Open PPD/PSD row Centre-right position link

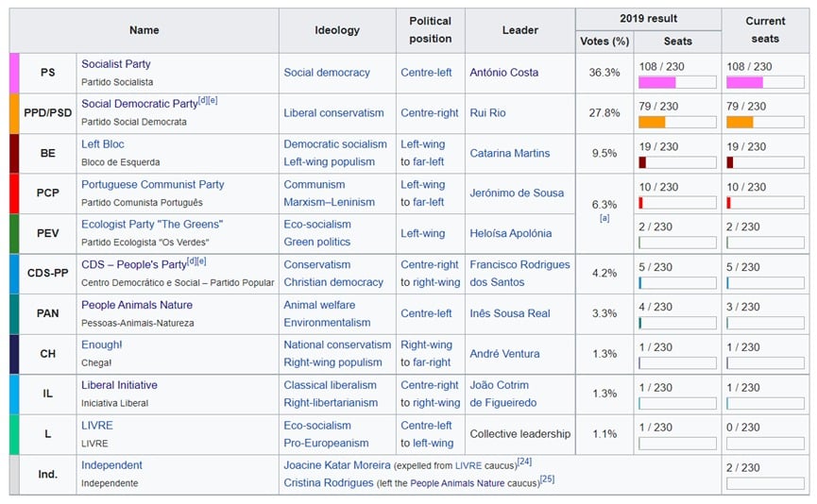click(430, 113)
